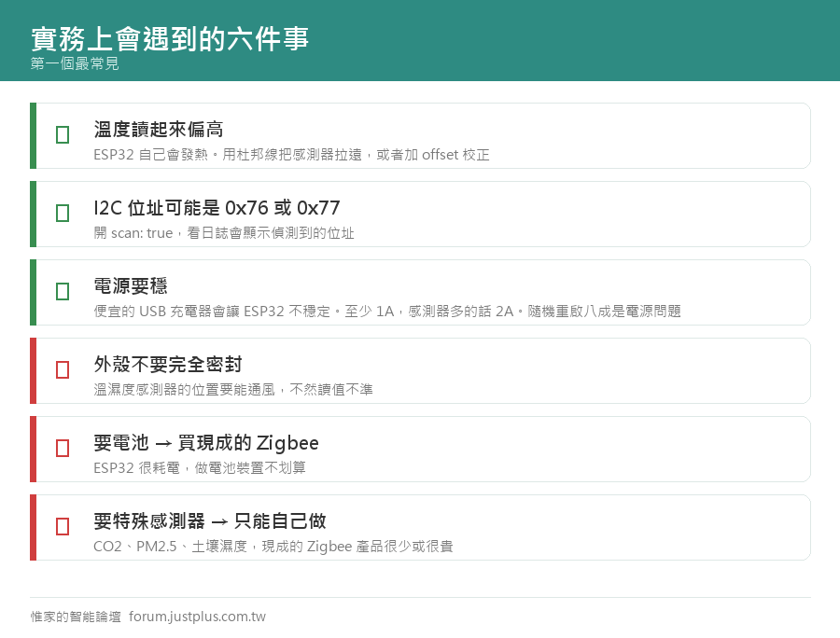Click the ESP32 很耗電 description line

(200, 468)
